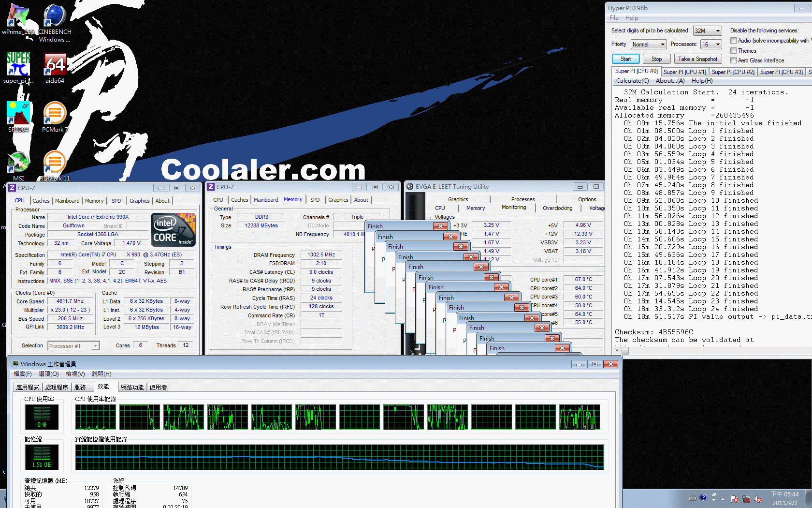Click the Stop button in Hyper PI
812x508 pixels.
(x=656, y=59)
